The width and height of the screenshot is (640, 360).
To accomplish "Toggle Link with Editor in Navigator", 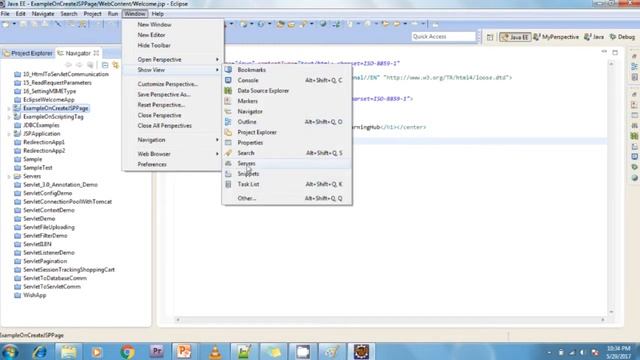I will tap(116, 65).
